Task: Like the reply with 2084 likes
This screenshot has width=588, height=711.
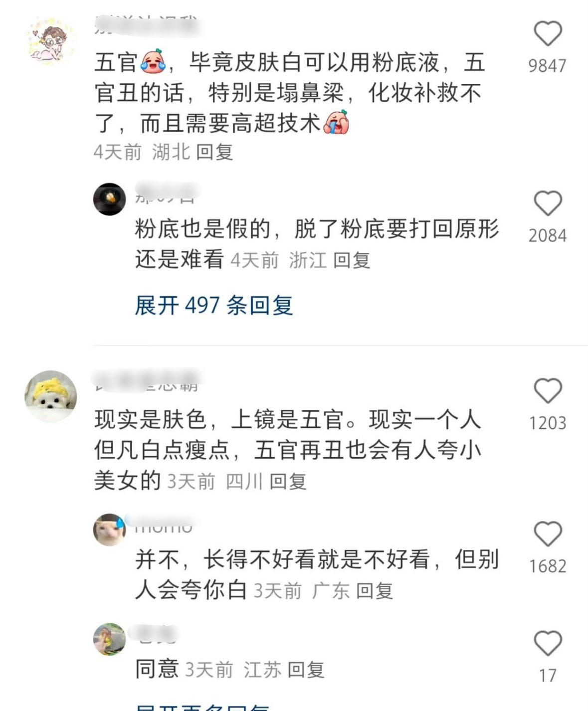Action: pyautogui.click(x=548, y=203)
